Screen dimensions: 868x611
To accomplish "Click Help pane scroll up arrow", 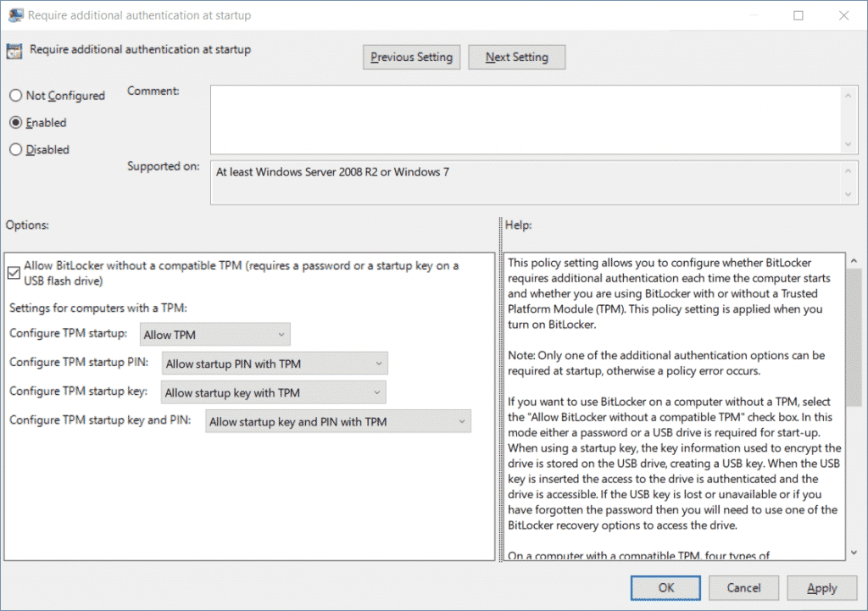I will [854, 260].
